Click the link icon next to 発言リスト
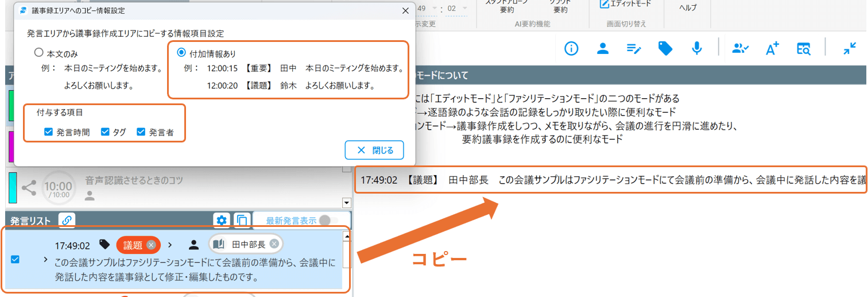The image size is (868, 297). tap(67, 220)
